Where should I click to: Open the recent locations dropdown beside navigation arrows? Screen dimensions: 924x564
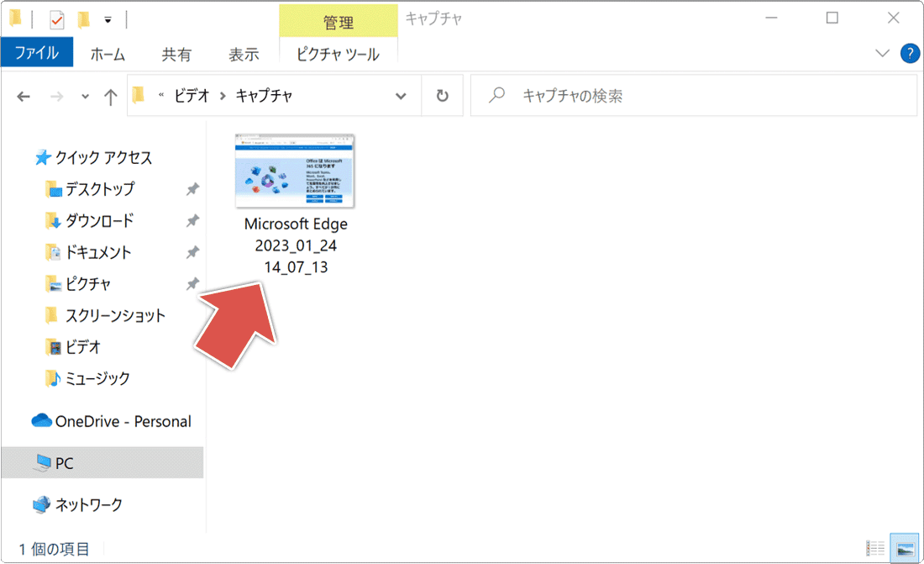click(84, 96)
